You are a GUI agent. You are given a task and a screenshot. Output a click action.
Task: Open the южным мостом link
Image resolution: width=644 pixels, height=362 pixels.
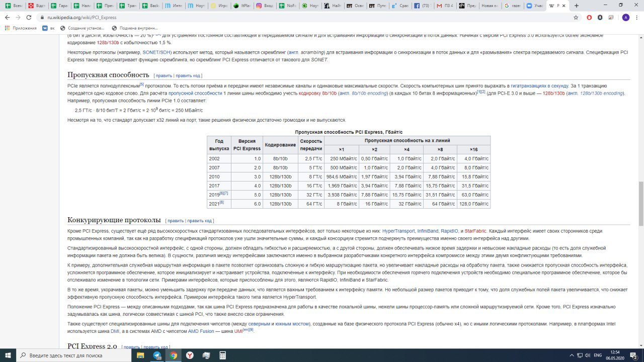[x=292, y=324]
